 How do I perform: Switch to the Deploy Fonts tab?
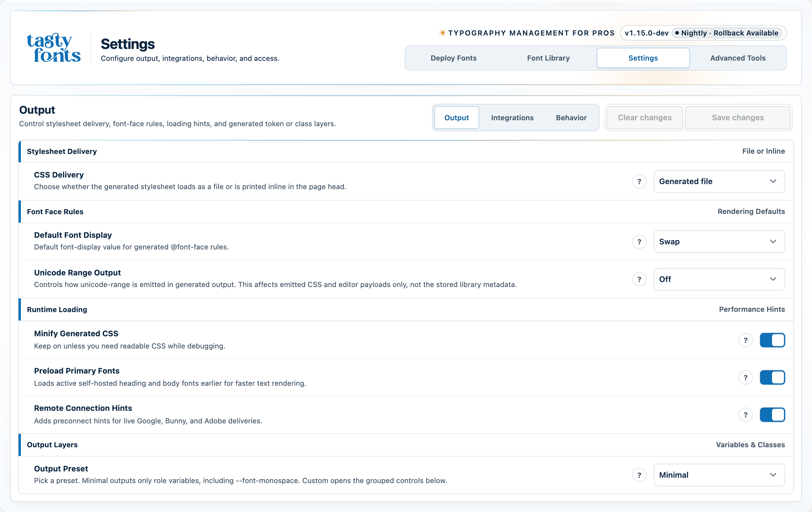453,58
